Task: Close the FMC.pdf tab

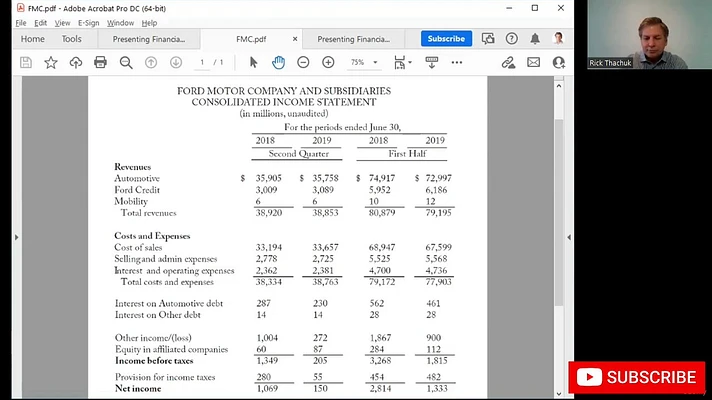Action: tap(295, 39)
